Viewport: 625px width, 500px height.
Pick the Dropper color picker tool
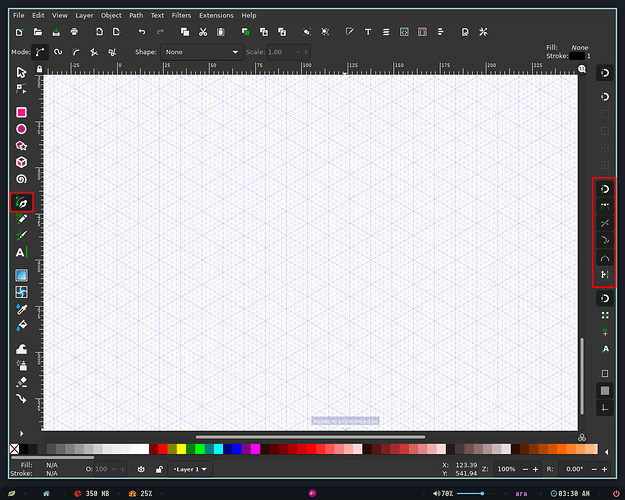(x=22, y=309)
